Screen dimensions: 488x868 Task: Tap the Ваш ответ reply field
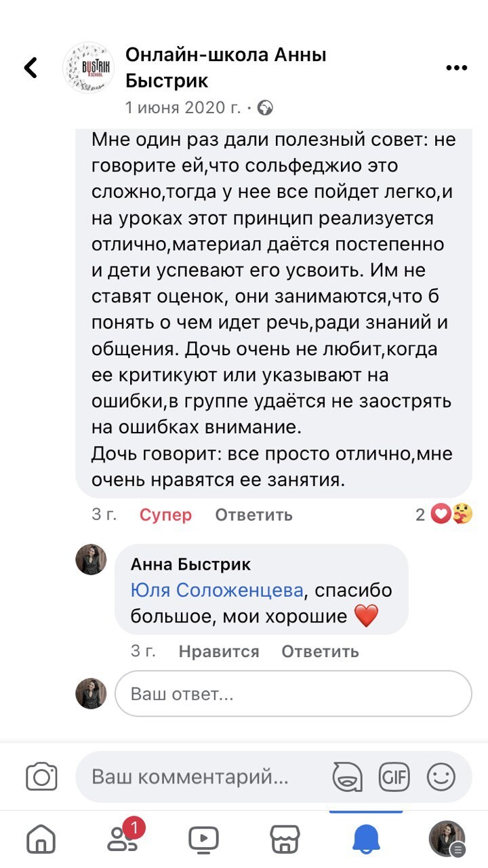(x=293, y=694)
